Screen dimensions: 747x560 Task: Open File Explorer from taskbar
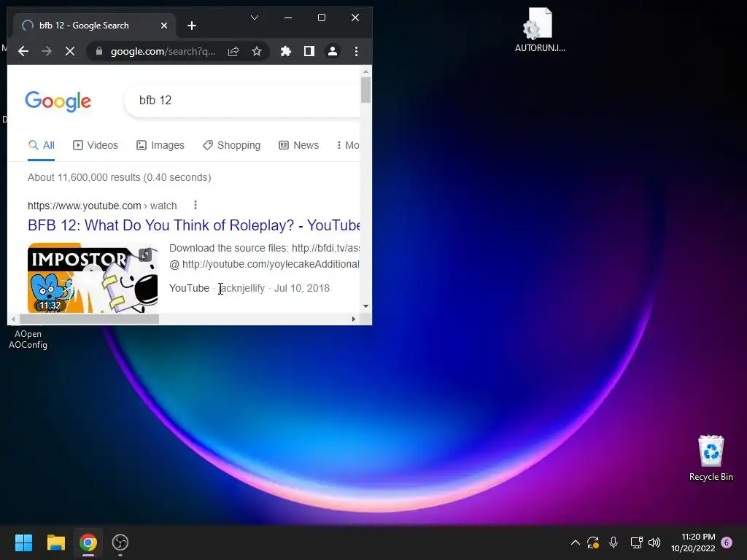pos(55,542)
